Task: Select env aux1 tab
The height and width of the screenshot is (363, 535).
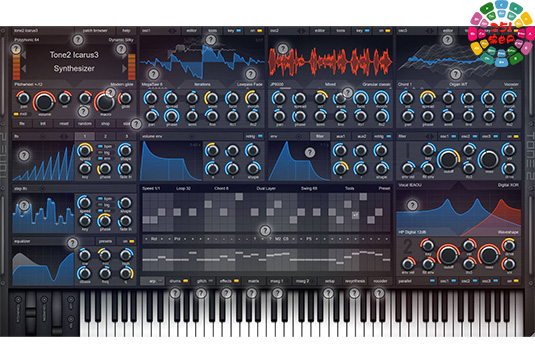Action: pyautogui.click(x=341, y=136)
